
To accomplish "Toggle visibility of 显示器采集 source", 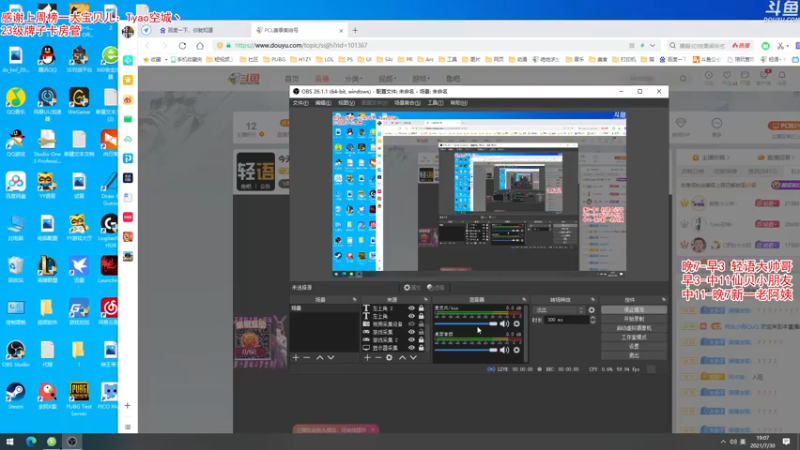I will click(x=411, y=347).
